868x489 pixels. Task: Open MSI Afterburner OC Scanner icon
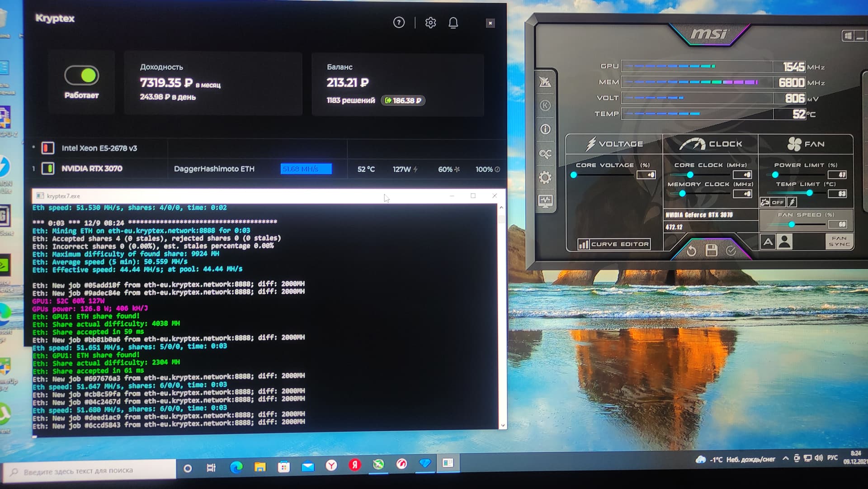[545, 154]
